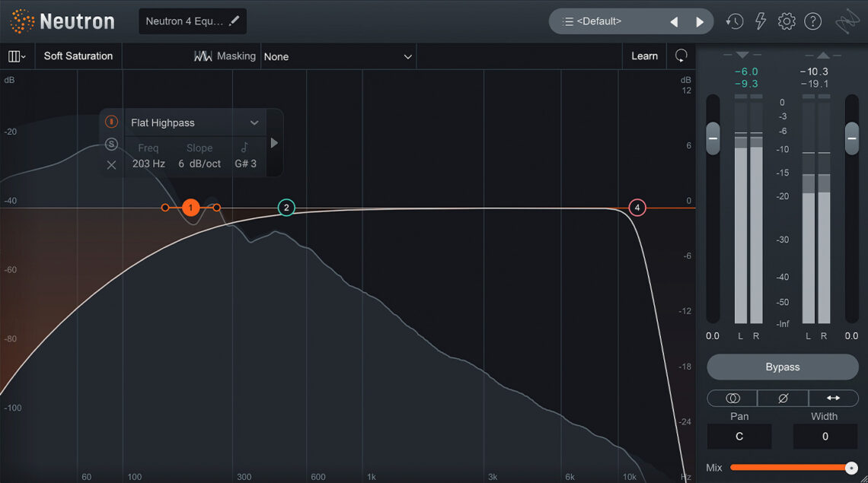Screen dimensions: 868x483
Task: Click the lightning bolt zero latency icon
Action: 760,21
